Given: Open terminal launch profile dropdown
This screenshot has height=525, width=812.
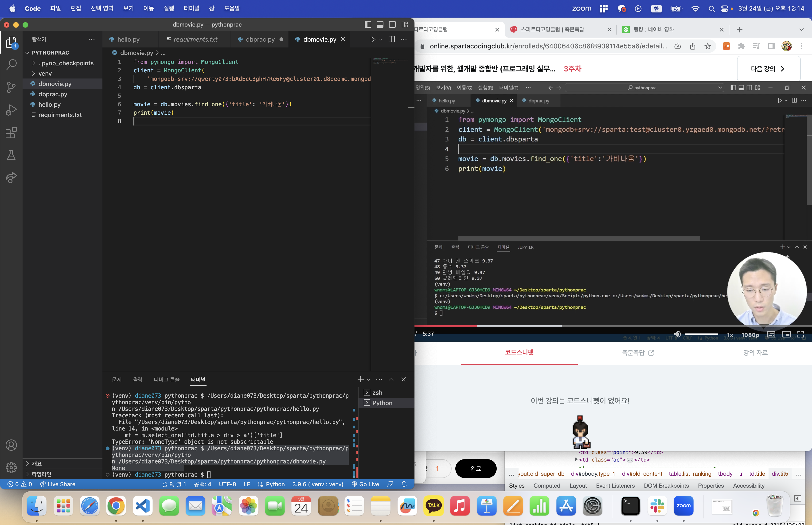Looking at the screenshot, I should click(368, 380).
